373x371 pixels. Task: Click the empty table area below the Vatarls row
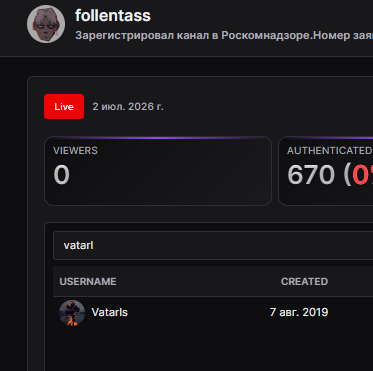click(x=213, y=350)
